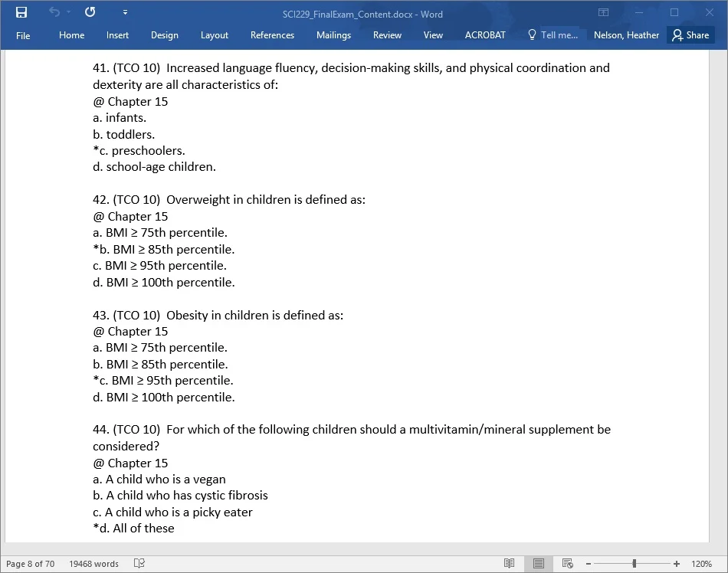Click the text 'b. toddlers.'
Screen dimensions: 728x573
(123, 135)
